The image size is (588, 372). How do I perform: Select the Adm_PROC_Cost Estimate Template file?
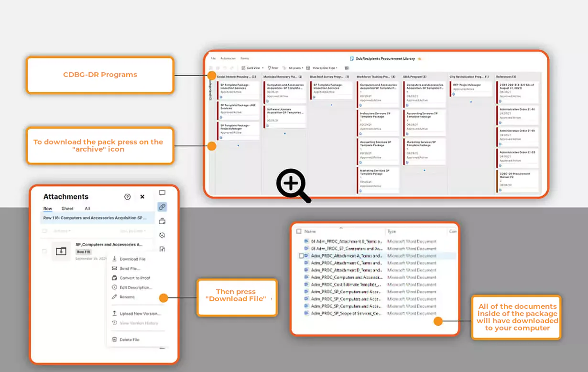[346, 284]
